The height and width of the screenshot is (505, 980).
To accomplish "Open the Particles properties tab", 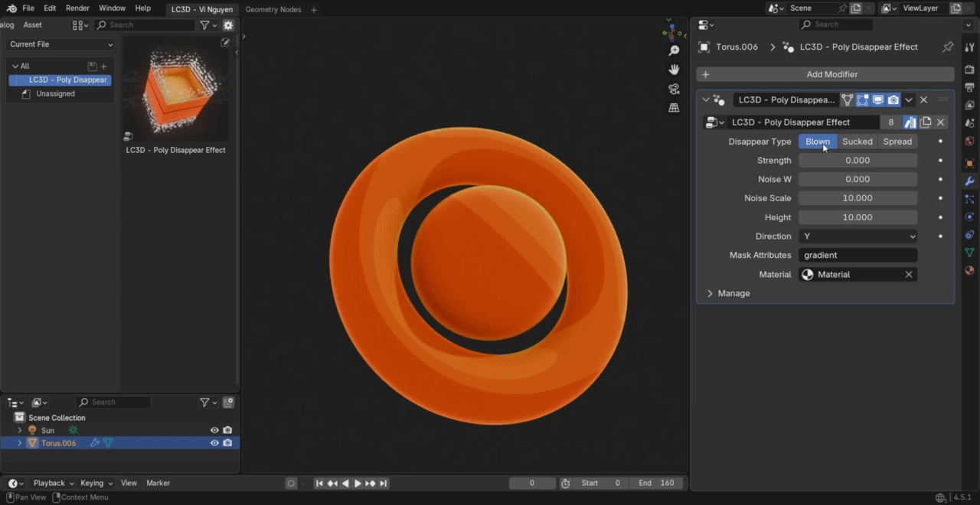I will 969,199.
